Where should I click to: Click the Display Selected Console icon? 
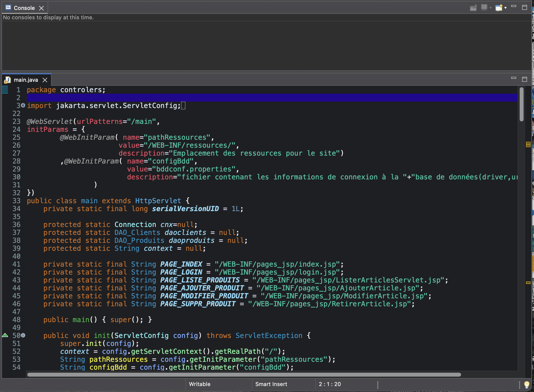484,7
